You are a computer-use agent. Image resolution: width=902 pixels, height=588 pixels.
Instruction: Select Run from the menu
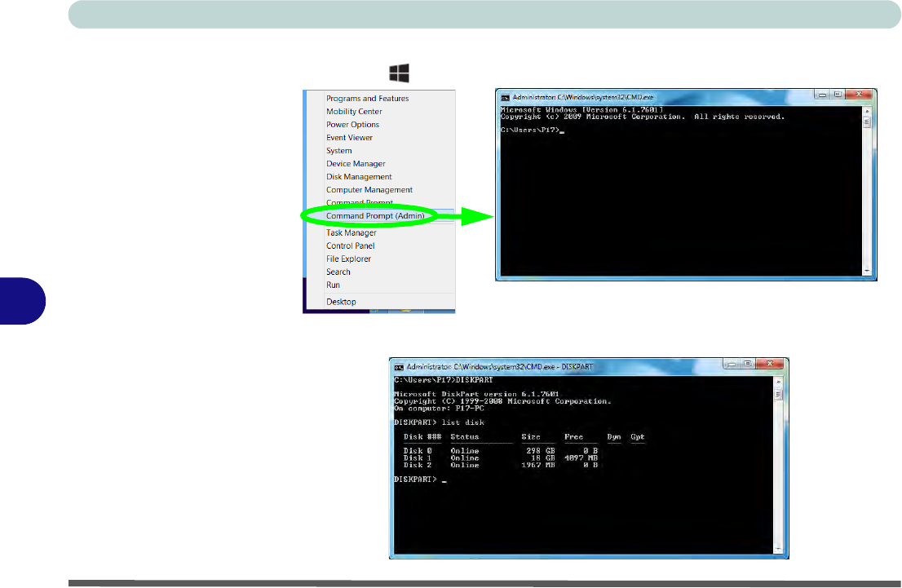tap(333, 285)
